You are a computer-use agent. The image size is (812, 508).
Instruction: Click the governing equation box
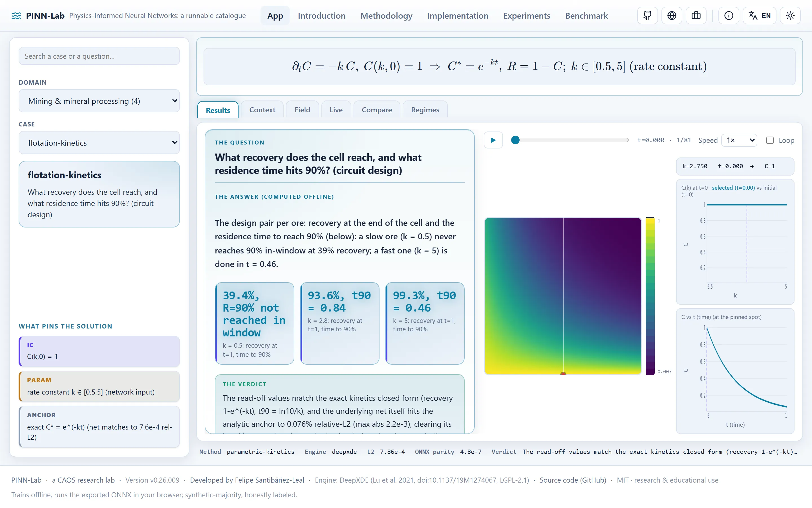pyautogui.click(x=499, y=67)
